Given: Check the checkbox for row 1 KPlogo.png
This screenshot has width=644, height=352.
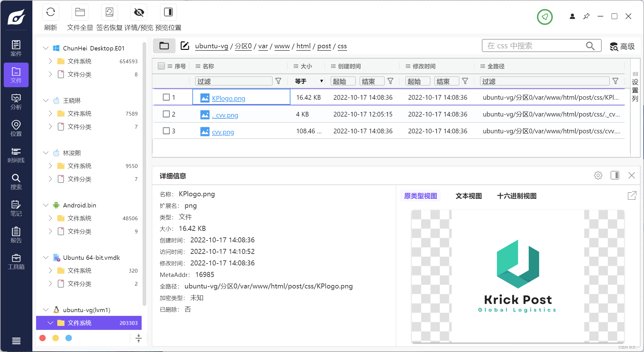Looking at the screenshot, I should click(x=166, y=97).
